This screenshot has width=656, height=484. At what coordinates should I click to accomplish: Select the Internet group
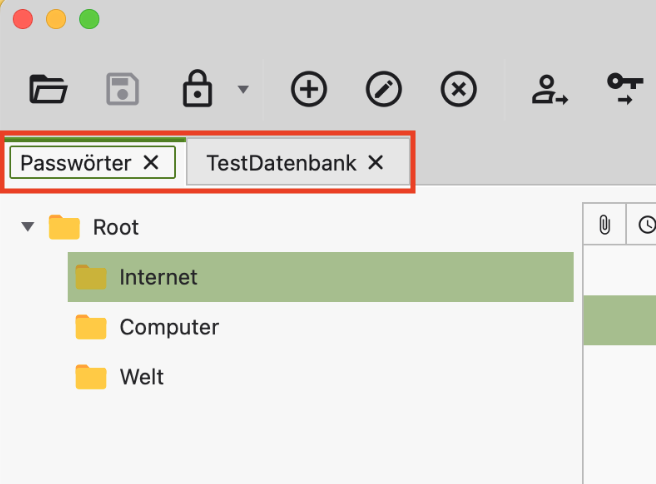point(158,277)
